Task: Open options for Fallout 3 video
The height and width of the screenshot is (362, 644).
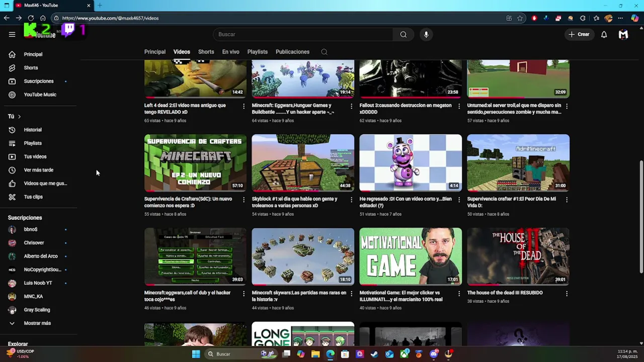Action: pos(459,106)
